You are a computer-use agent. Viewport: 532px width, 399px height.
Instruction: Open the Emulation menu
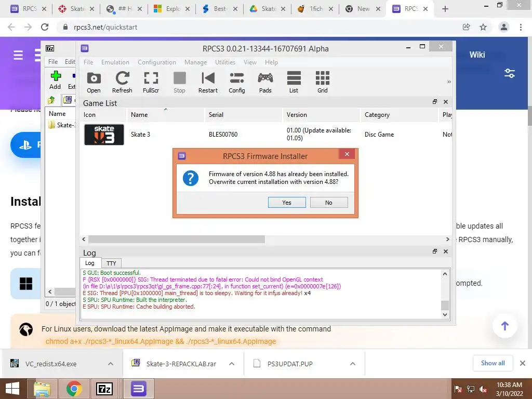click(x=115, y=62)
